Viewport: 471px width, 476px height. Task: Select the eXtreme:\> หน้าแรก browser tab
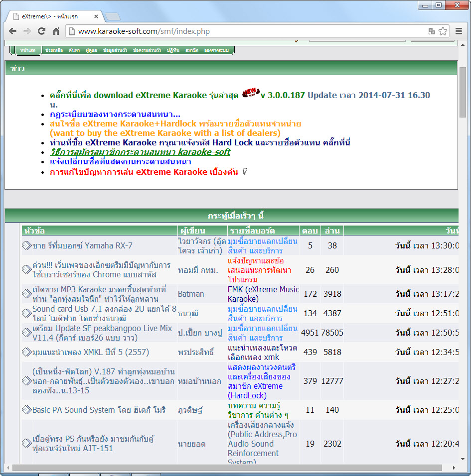click(55, 16)
